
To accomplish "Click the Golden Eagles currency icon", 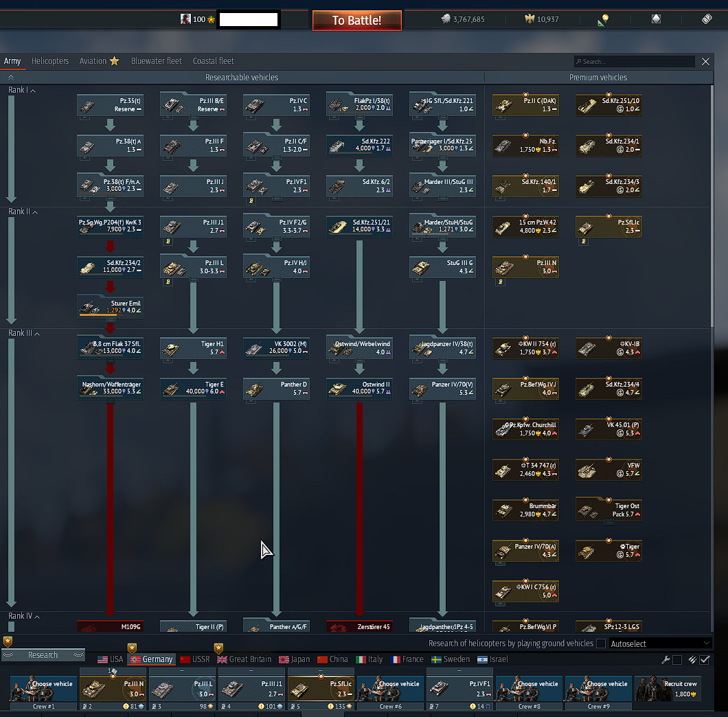I will pos(528,19).
